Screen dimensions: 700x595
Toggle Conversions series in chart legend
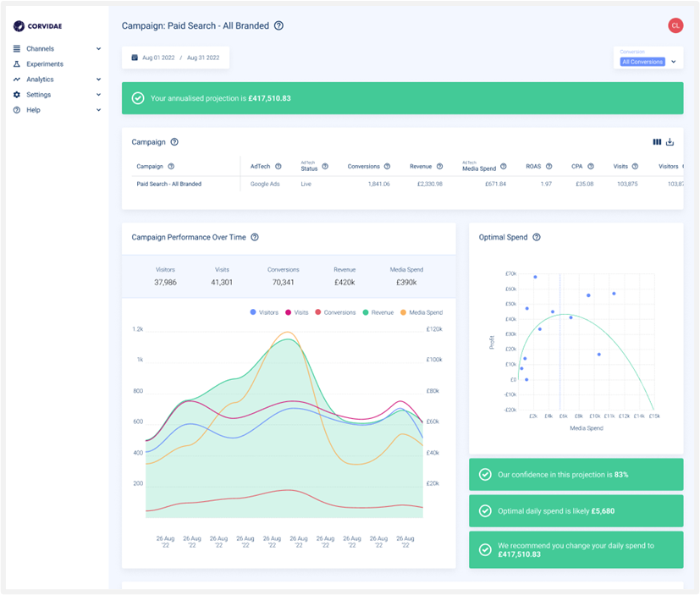point(335,312)
